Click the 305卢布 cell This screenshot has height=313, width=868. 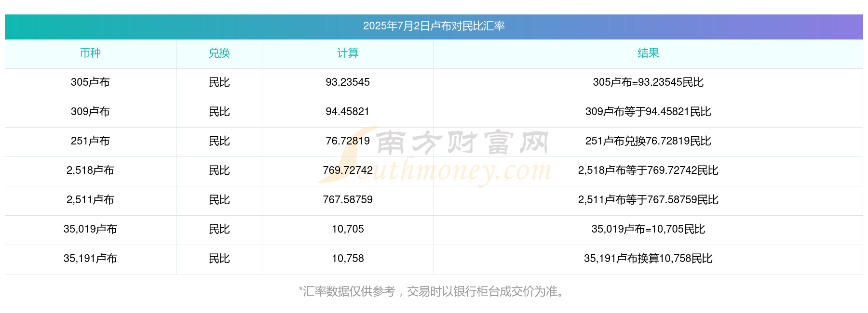(90, 82)
